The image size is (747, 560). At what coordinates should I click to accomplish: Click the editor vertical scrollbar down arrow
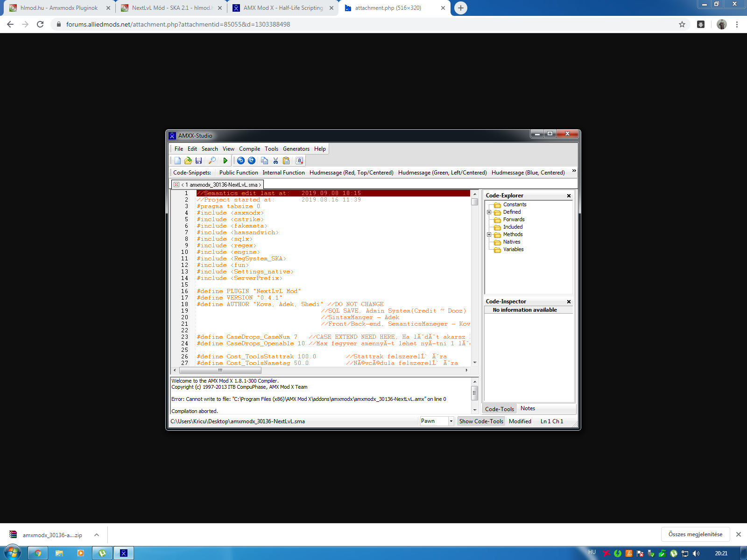(474, 363)
